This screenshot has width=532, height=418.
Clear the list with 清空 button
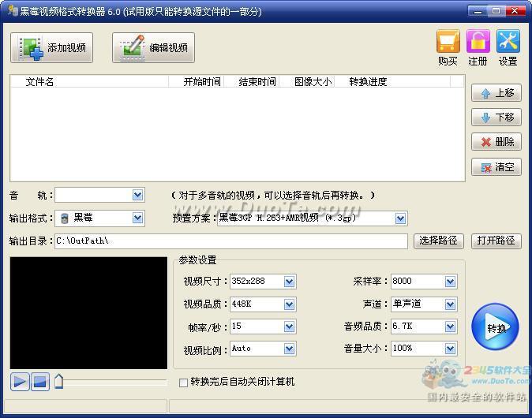click(x=496, y=166)
